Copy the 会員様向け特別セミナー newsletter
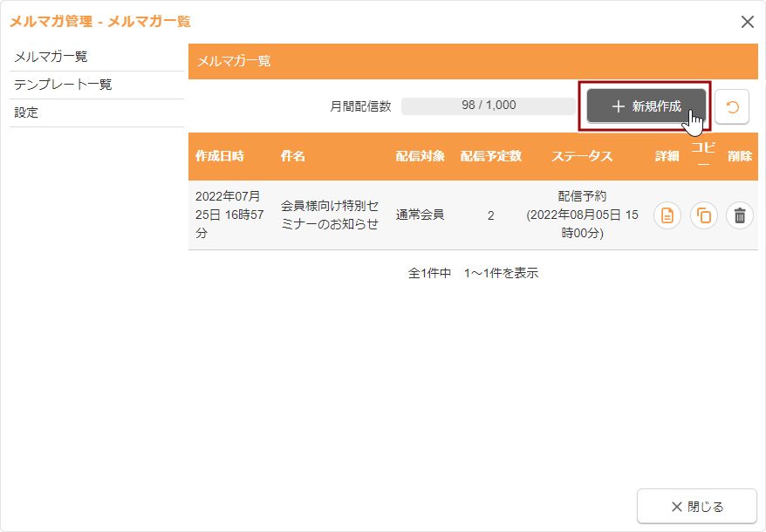 (703, 215)
